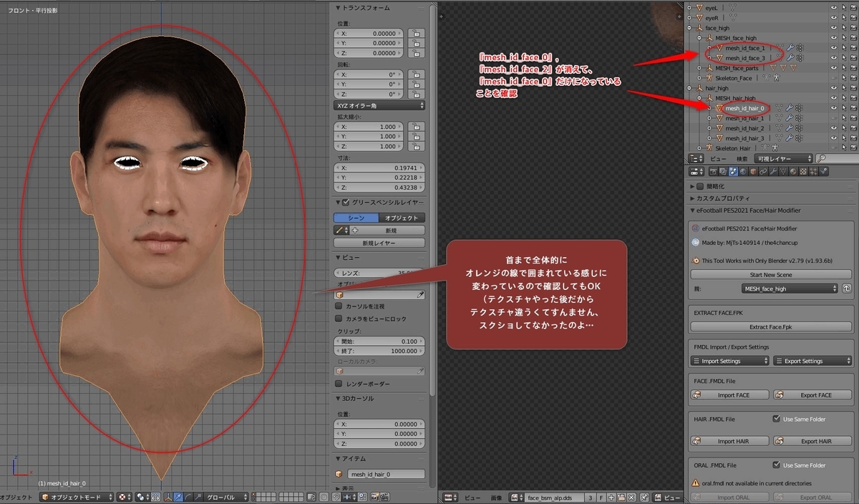Viewport: 859px width, 504px height.
Task: Open Scene properties tab in properties header
Action: [x=733, y=172]
